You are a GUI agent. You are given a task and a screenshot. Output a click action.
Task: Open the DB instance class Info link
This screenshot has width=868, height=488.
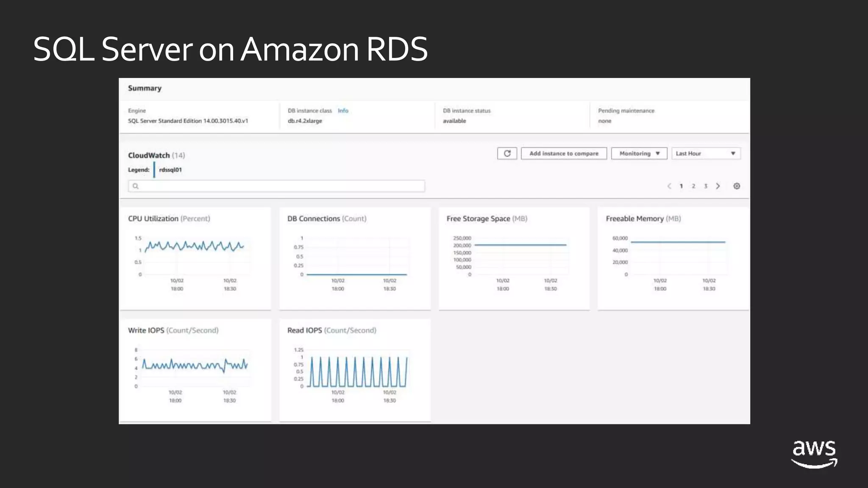[343, 111]
